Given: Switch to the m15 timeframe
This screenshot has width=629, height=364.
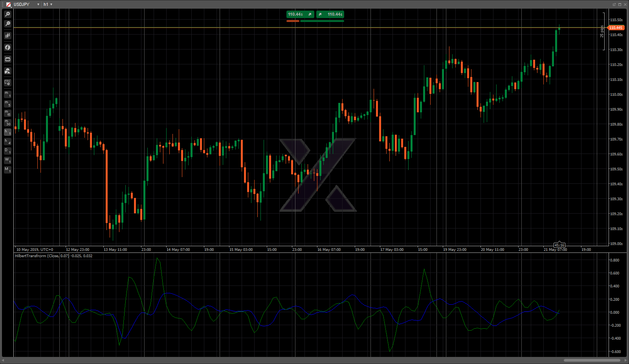Looking at the screenshot, I should point(7,113).
